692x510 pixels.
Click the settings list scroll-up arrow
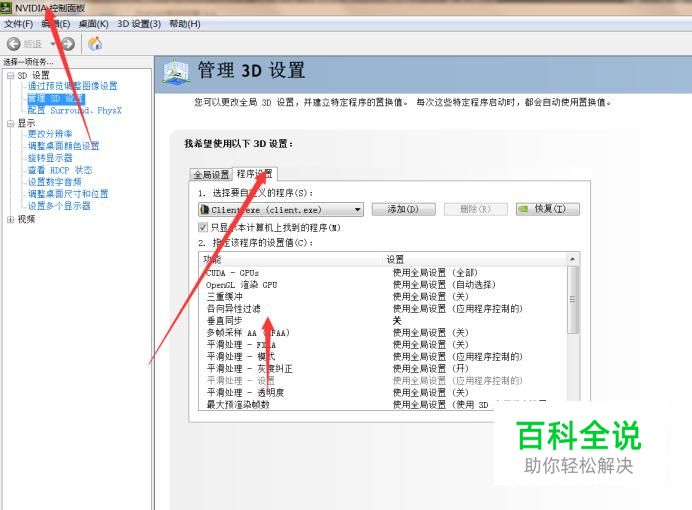click(572, 259)
